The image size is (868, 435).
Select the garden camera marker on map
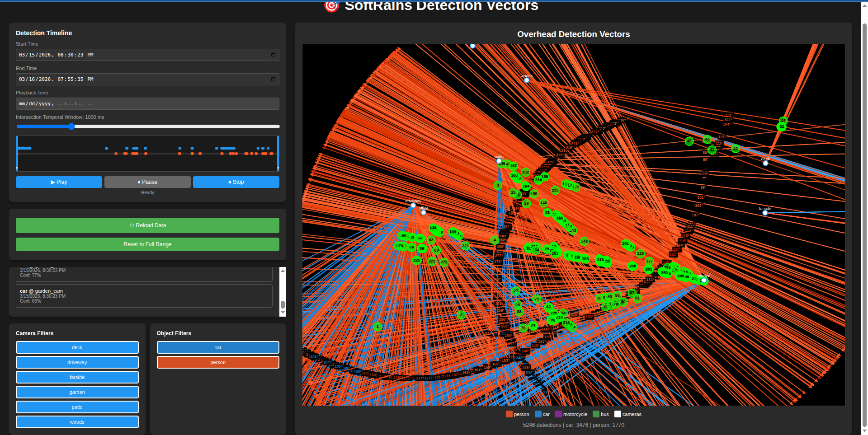pyautogui.click(x=704, y=281)
